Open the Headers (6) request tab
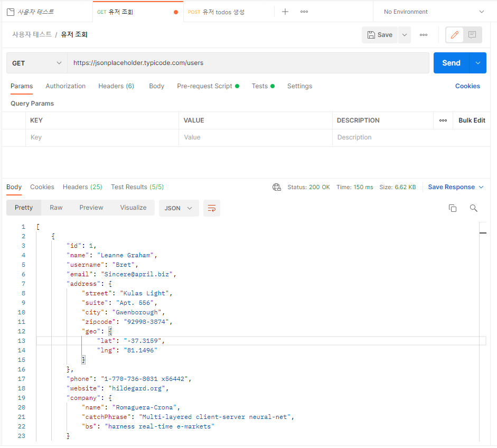This screenshot has width=497, height=448. [x=116, y=86]
